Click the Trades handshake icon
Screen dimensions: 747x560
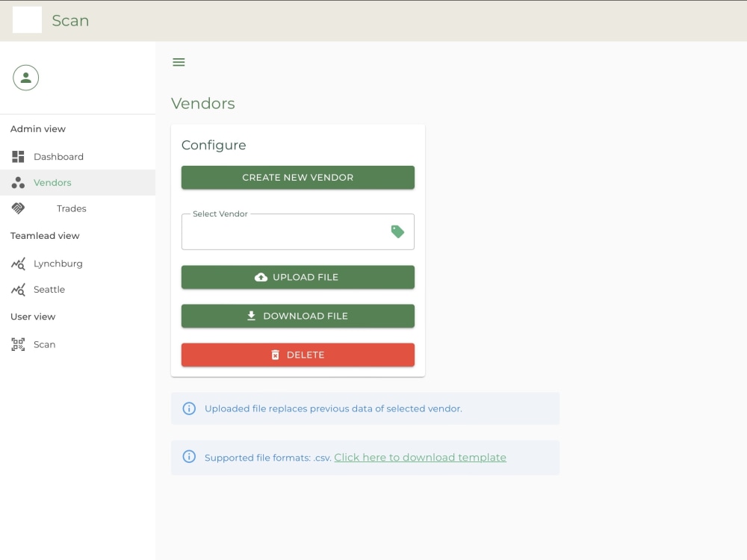click(18, 208)
